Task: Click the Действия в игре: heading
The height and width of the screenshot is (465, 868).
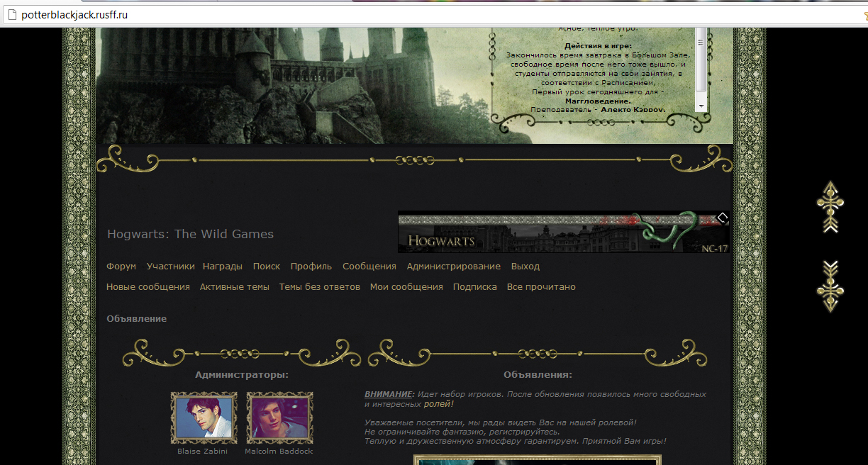Action: 598,46
